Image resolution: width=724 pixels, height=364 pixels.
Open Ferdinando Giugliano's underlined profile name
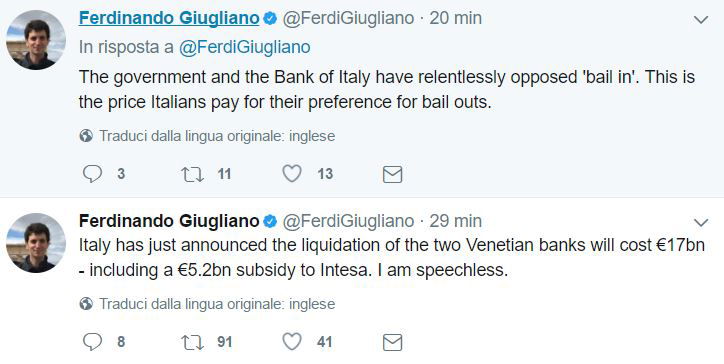tap(169, 18)
